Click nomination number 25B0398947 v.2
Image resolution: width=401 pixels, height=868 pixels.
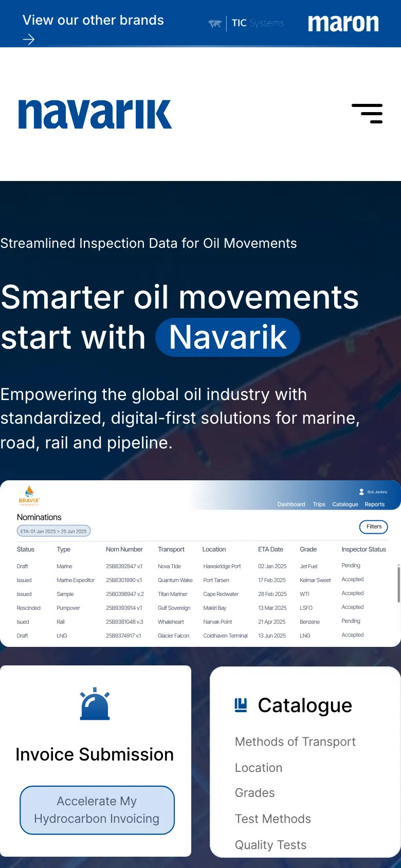pyautogui.click(x=125, y=594)
